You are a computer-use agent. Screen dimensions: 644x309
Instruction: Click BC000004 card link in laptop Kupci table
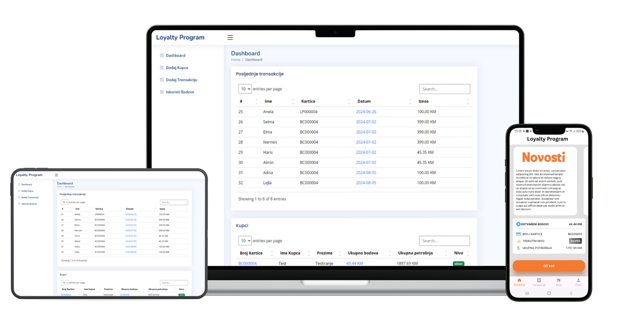[x=248, y=263]
